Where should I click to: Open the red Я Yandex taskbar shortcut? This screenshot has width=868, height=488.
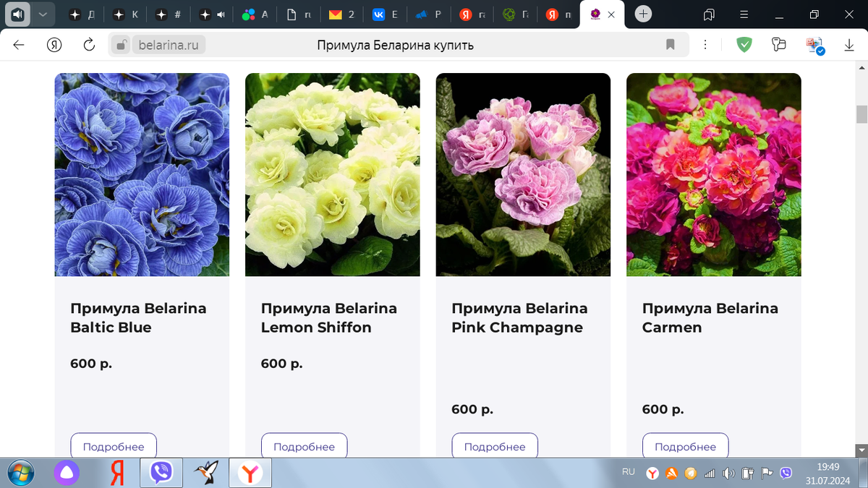(117, 474)
